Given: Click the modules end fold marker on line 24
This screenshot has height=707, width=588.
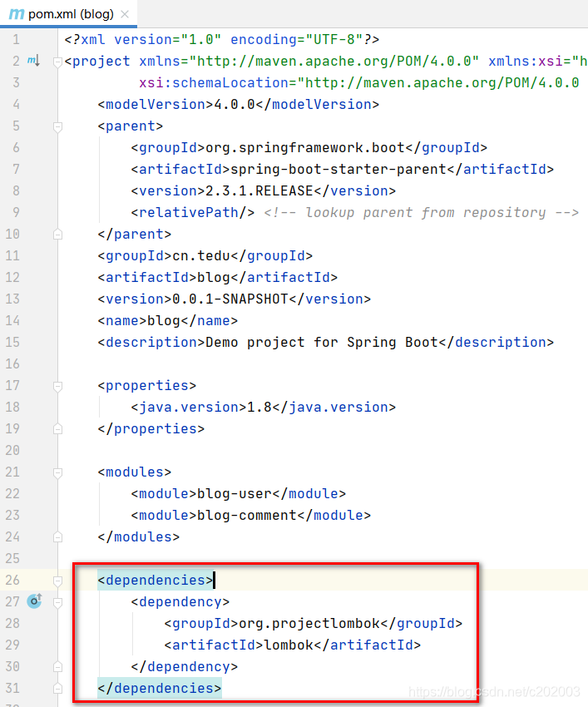Looking at the screenshot, I should 57,537.
